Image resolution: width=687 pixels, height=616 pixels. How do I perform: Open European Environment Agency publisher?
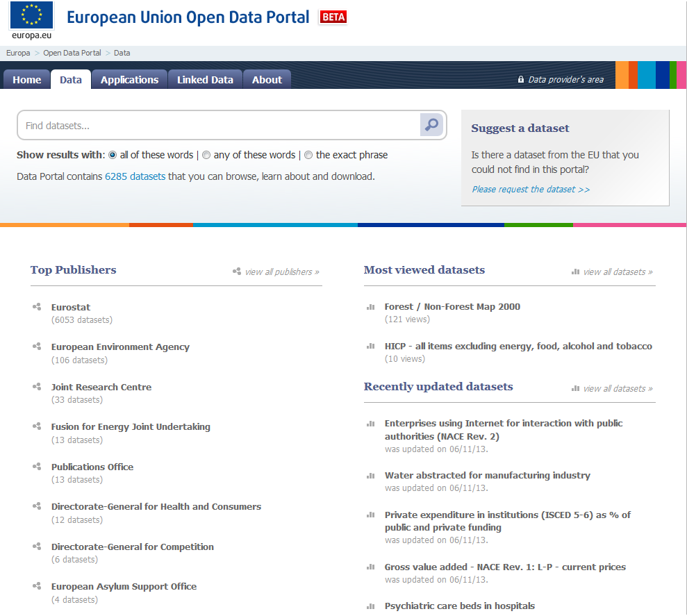click(120, 347)
